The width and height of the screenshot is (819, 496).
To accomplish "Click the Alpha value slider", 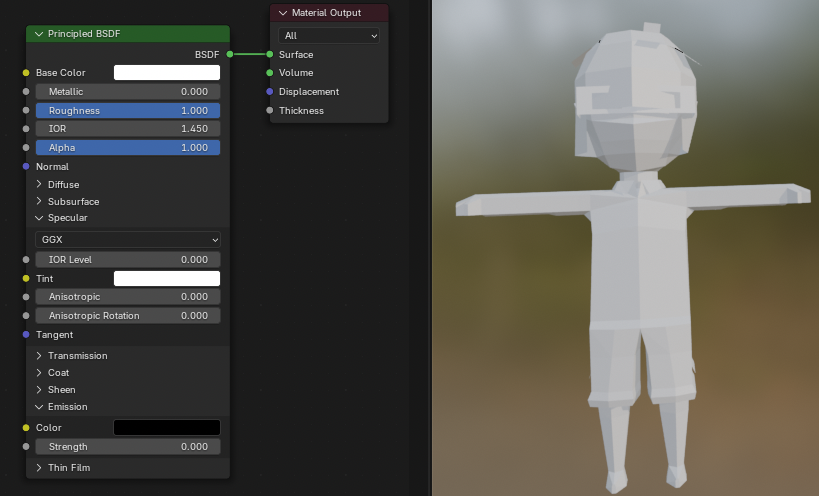I will (128, 148).
